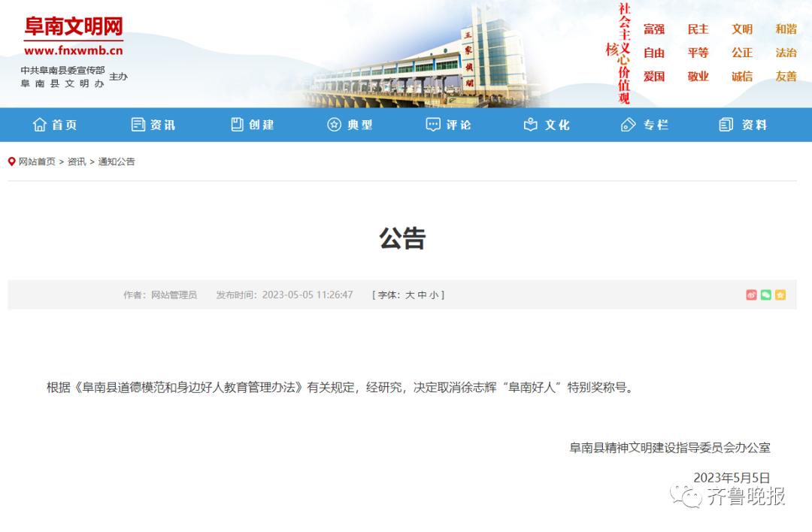Screen dimensions: 812x532
Task: Click the 诚信 core value text
Action: [742, 77]
